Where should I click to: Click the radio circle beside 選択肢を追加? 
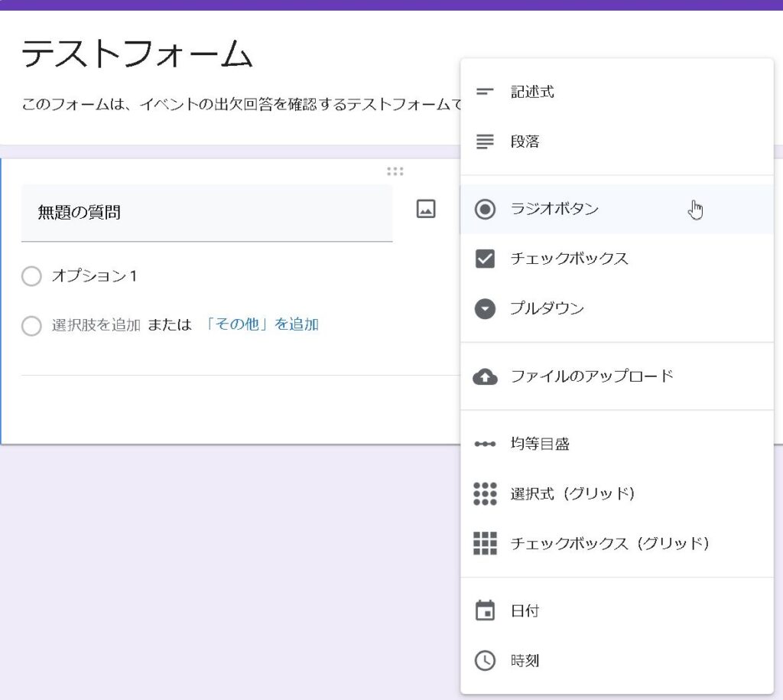point(31,326)
